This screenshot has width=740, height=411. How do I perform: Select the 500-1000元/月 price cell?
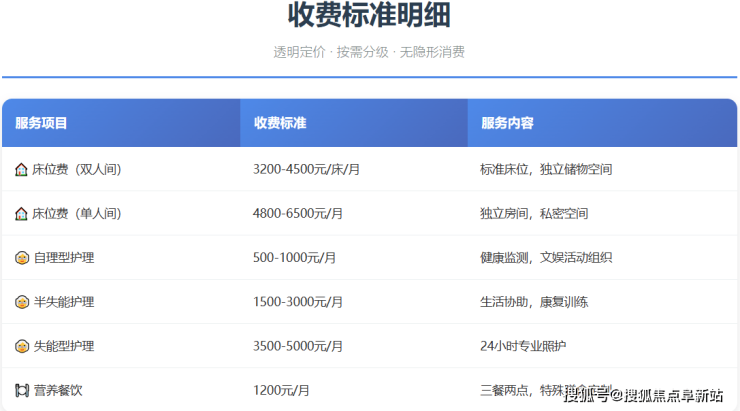tap(294, 258)
